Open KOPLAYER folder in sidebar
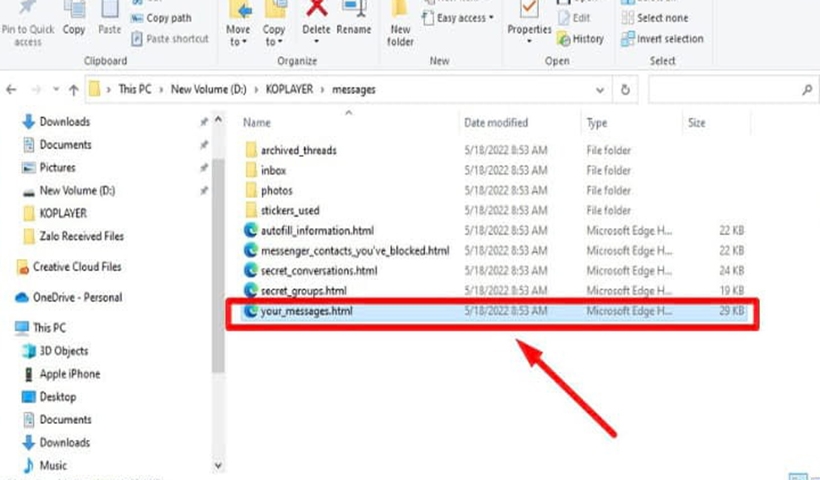820x480 pixels. (x=63, y=213)
